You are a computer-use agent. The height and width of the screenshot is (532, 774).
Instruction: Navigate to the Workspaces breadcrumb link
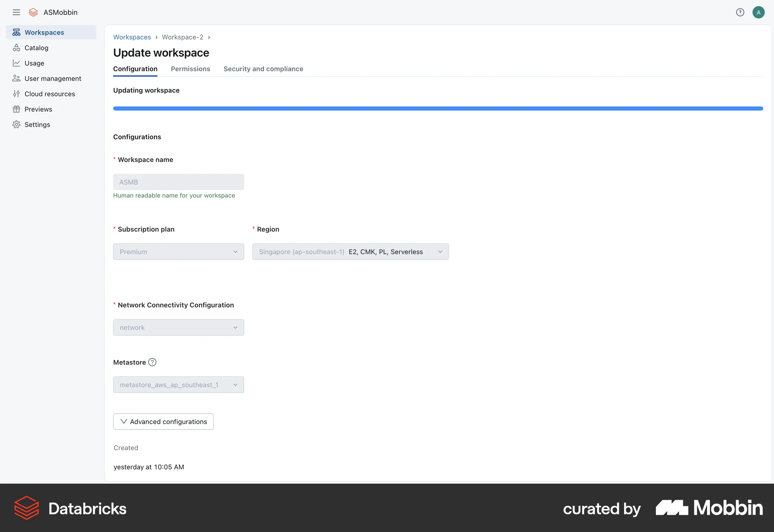(x=132, y=37)
